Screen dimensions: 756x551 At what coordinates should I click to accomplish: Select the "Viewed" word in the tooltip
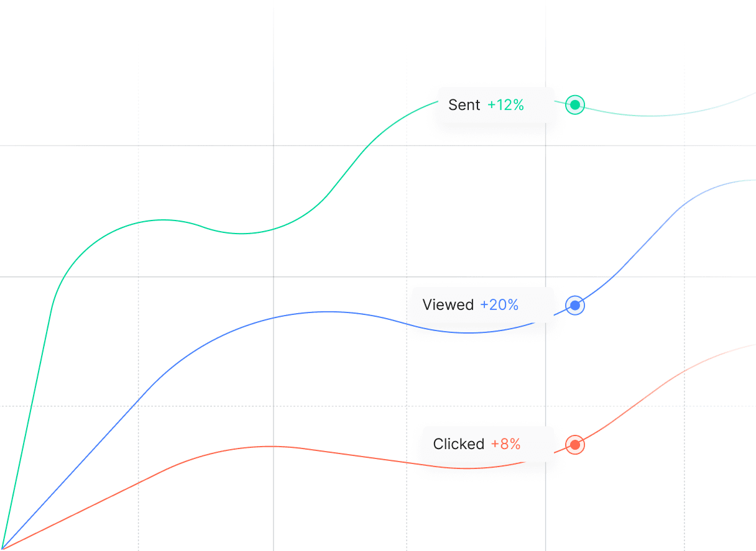pyautogui.click(x=448, y=305)
